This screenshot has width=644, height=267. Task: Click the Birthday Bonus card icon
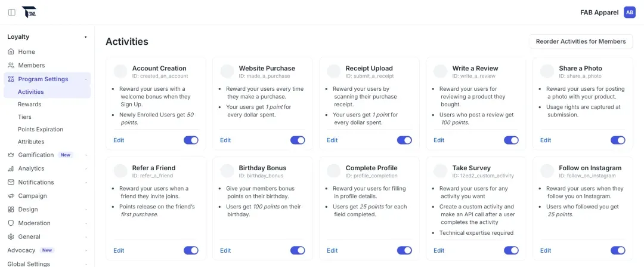click(227, 171)
